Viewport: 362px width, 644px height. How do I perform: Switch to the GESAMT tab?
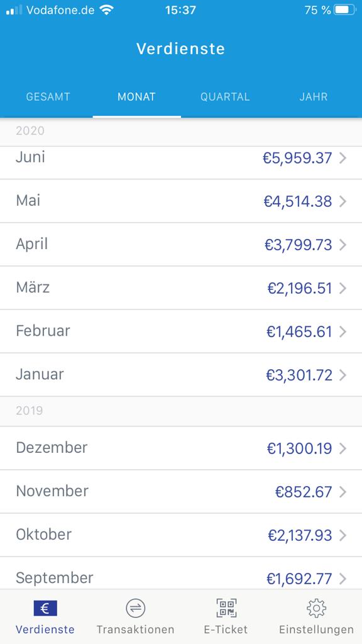click(x=48, y=97)
